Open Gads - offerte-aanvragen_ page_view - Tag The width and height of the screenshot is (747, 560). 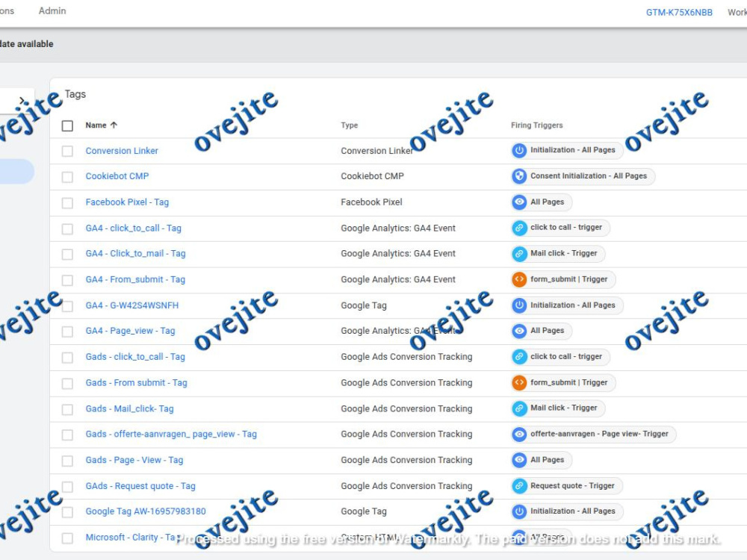pyautogui.click(x=171, y=434)
